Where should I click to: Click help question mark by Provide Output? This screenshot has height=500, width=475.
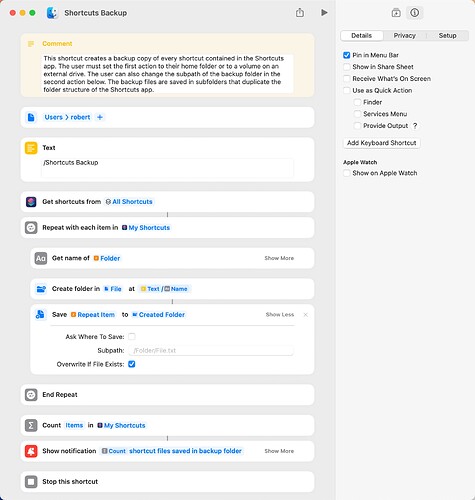[x=415, y=126]
